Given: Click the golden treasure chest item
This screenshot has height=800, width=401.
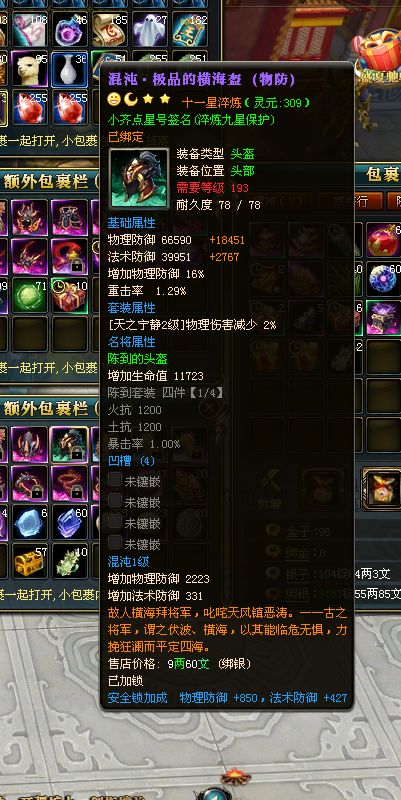Looking at the screenshot, I should 29,560.
